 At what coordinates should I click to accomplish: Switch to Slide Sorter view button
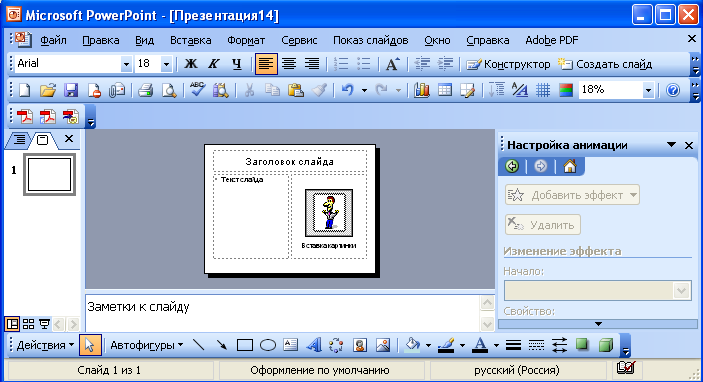(x=28, y=324)
